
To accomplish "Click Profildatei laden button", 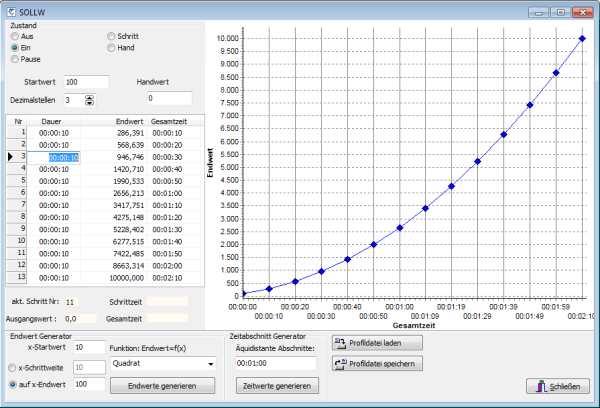I will click(377, 343).
